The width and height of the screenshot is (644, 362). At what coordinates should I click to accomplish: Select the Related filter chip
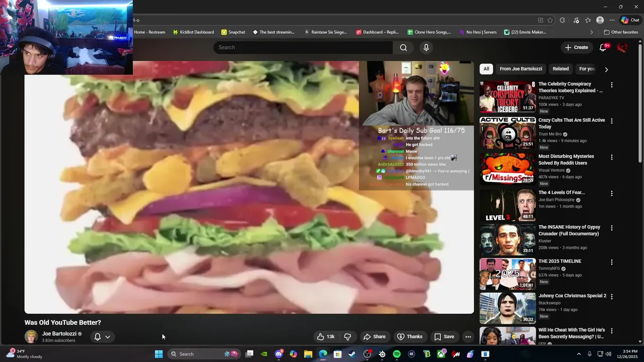pyautogui.click(x=560, y=69)
